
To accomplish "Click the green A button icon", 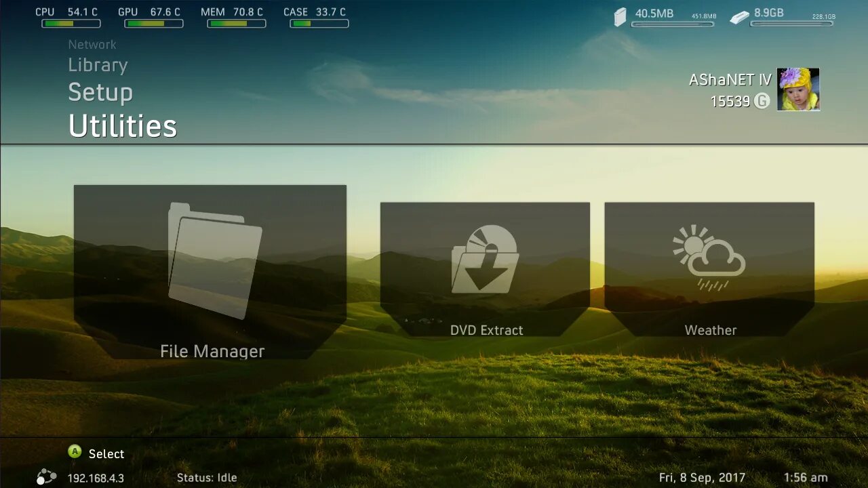I will 75,452.
